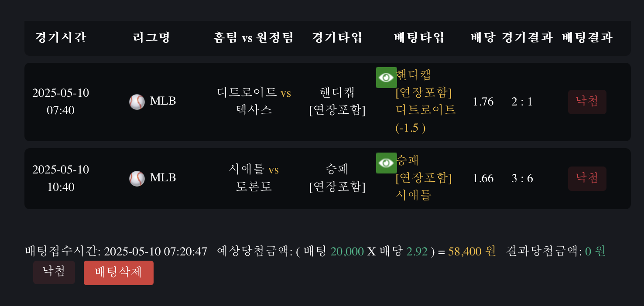Select the 디트로이트 vs 텍사스 matchup

pos(253,101)
